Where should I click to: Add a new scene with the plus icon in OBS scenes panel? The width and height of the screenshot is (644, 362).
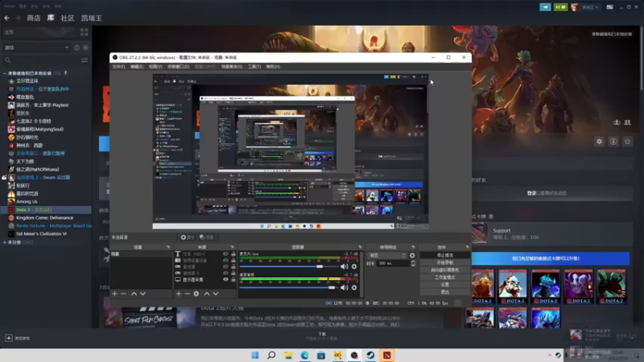click(x=114, y=294)
